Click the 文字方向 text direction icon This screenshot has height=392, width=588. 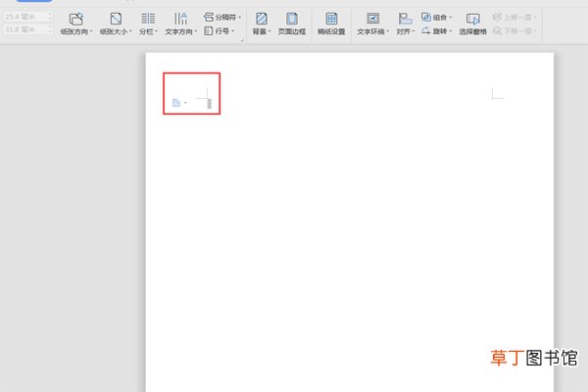point(180,19)
